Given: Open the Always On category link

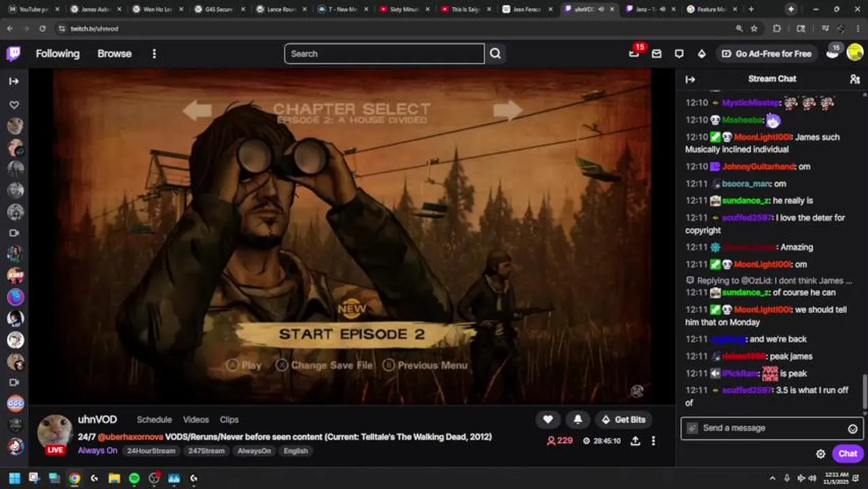Looking at the screenshot, I should tap(97, 450).
